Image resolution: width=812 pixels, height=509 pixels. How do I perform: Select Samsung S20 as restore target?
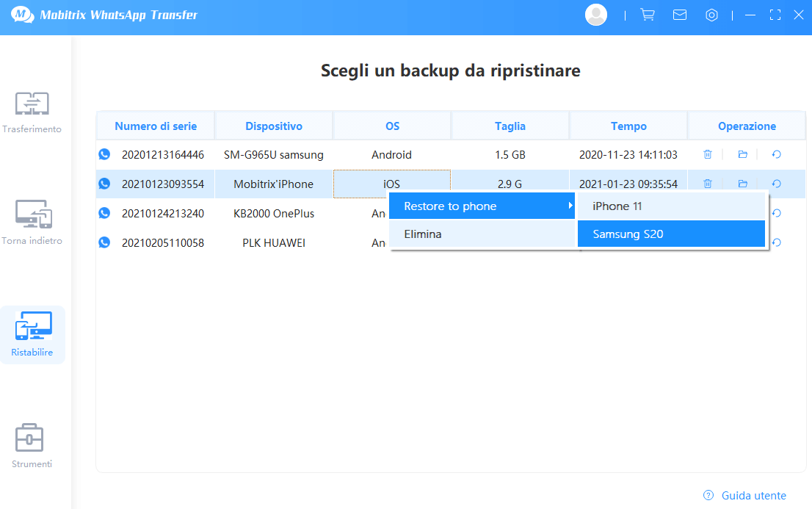click(671, 234)
